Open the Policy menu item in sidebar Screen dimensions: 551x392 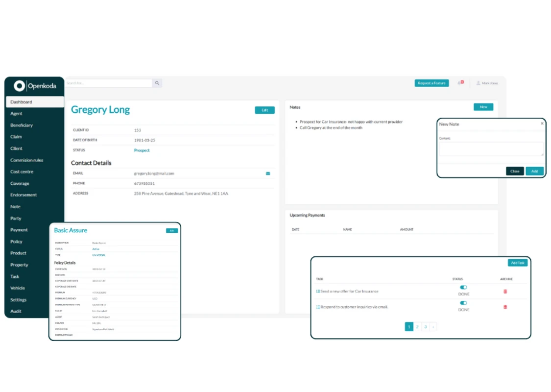tap(16, 242)
